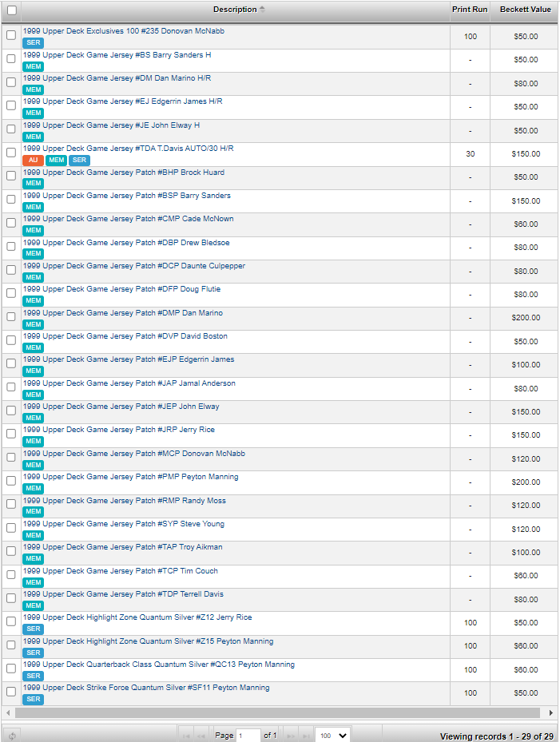Image resolution: width=560 pixels, height=742 pixels.
Task: Click the horizontal scrollbar track
Action: pyautogui.click(x=277, y=712)
